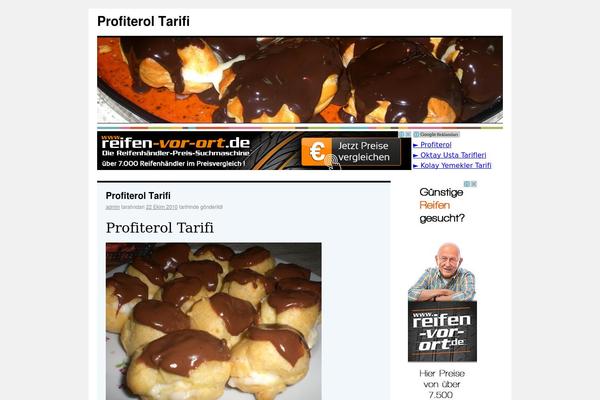Click the man's photo in sidebar ad
The image size is (600, 400).
tap(442, 272)
